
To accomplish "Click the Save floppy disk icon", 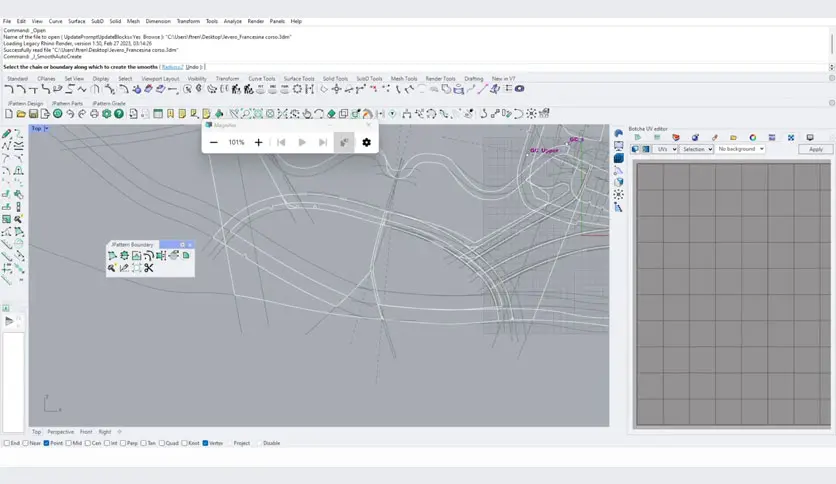I will (x=33, y=114).
